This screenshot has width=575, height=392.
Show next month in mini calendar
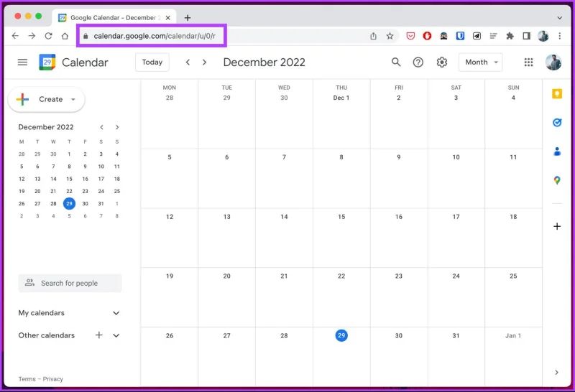click(117, 127)
